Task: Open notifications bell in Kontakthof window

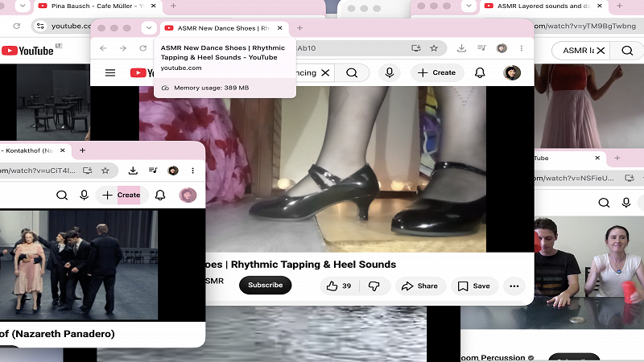Action: click(160, 195)
